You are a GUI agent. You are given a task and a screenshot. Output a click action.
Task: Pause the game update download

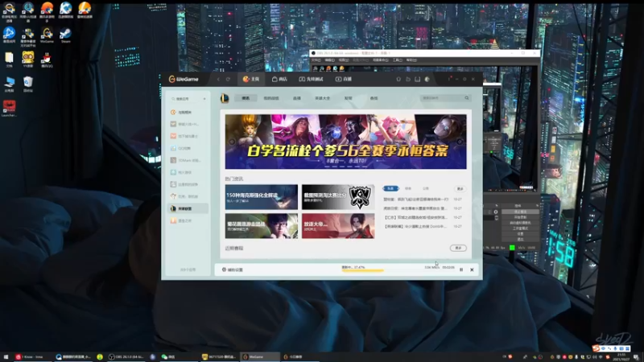pyautogui.click(x=461, y=269)
